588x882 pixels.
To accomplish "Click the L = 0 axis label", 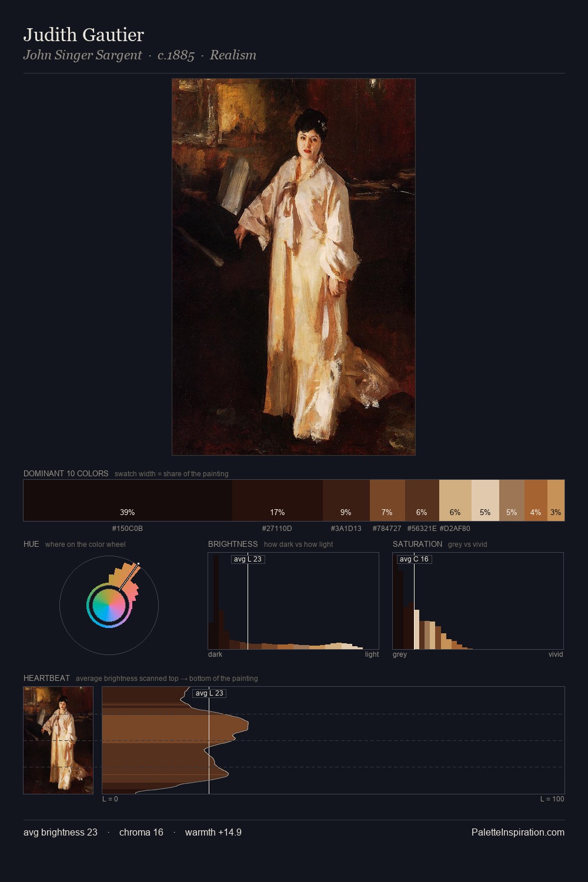I will coord(110,799).
